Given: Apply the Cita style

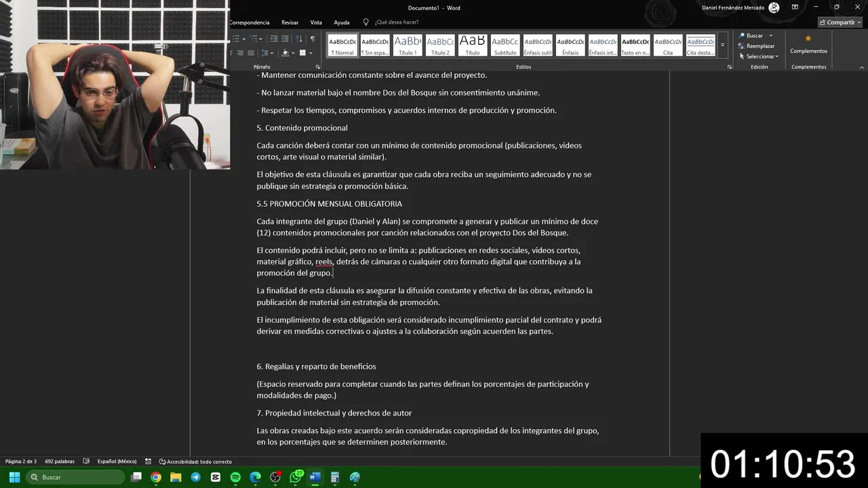Looking at the screenshot, I should [668, 45].
